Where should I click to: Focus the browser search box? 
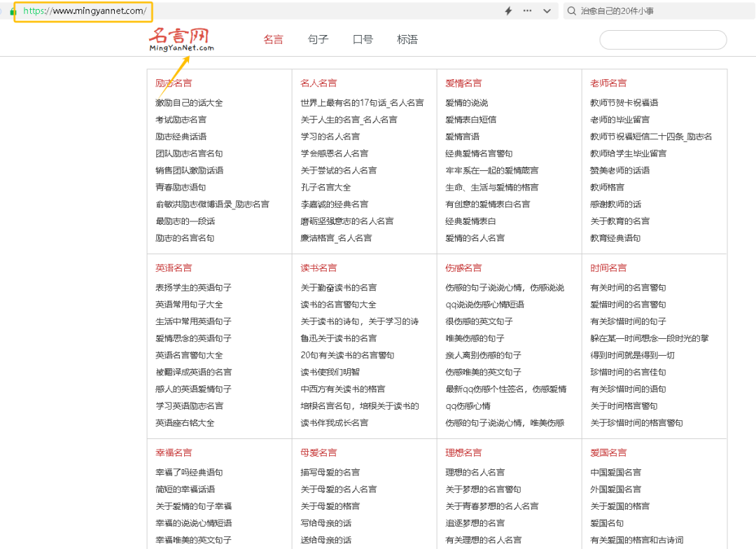pos(659,11)
